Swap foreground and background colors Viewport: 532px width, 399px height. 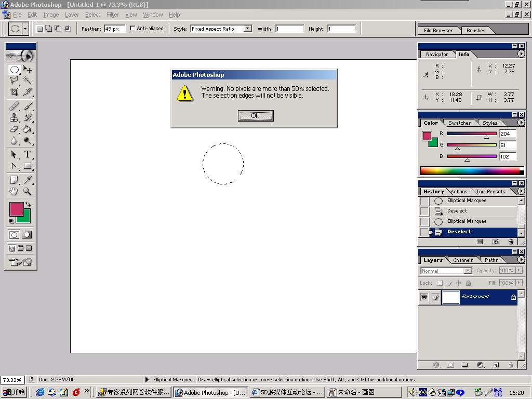[x=28, y=204]
